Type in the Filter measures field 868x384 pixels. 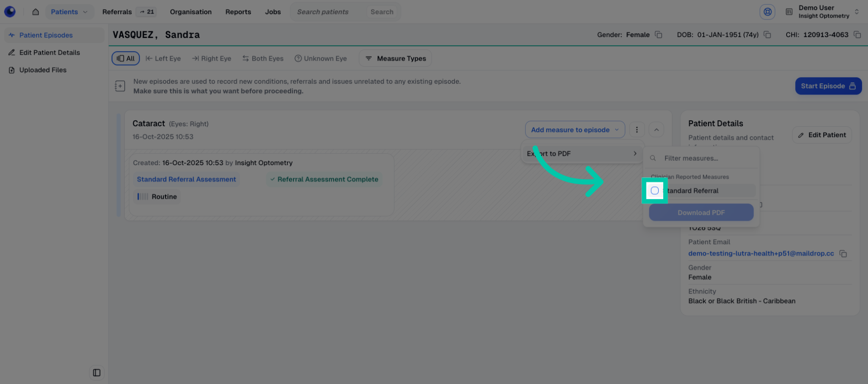point(702,158)
